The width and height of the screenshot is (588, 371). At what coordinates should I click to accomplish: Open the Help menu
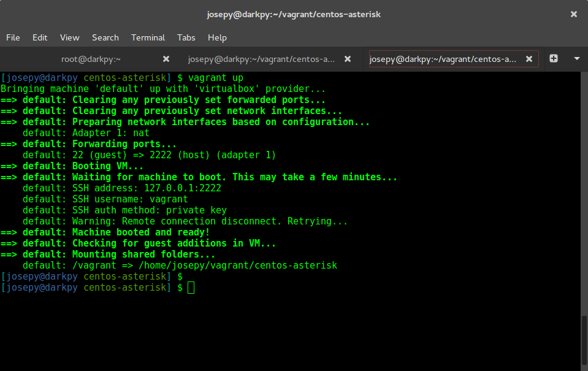pyautogui.click(x=217, y=37)
